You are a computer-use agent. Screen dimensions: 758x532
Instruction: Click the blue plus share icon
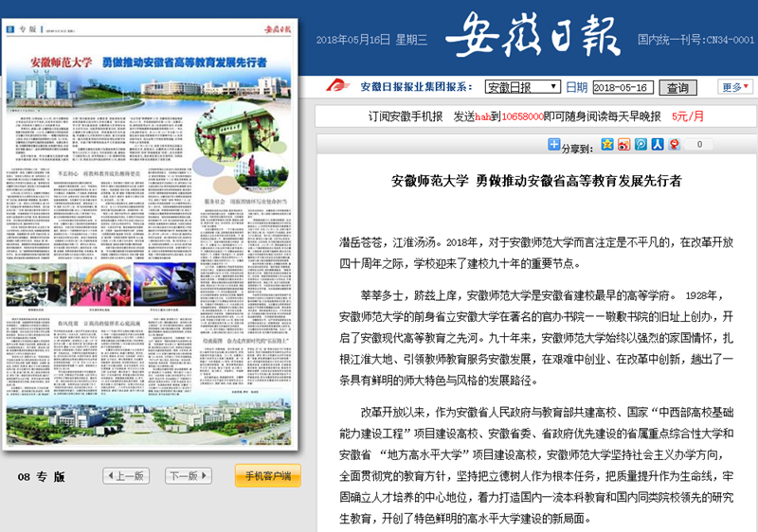(553, 144)
